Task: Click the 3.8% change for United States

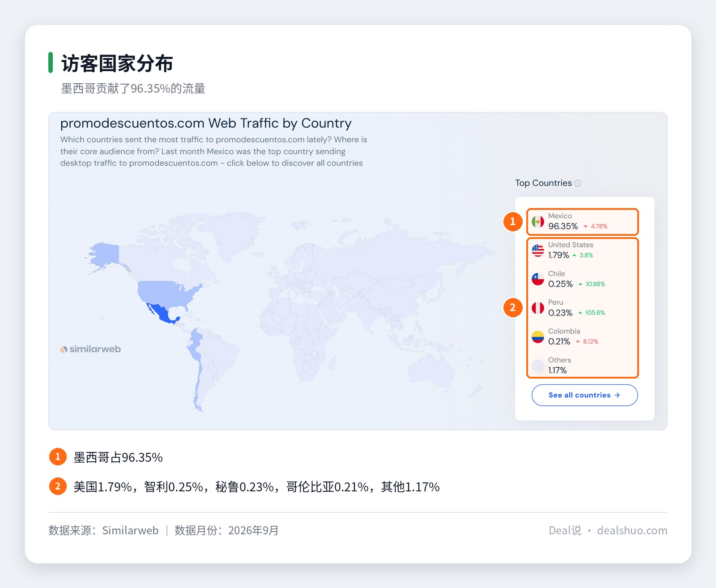Action: coord(583,255)
